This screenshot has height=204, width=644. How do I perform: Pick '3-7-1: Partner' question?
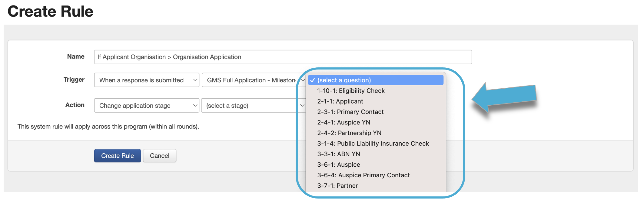pos(337,186)
